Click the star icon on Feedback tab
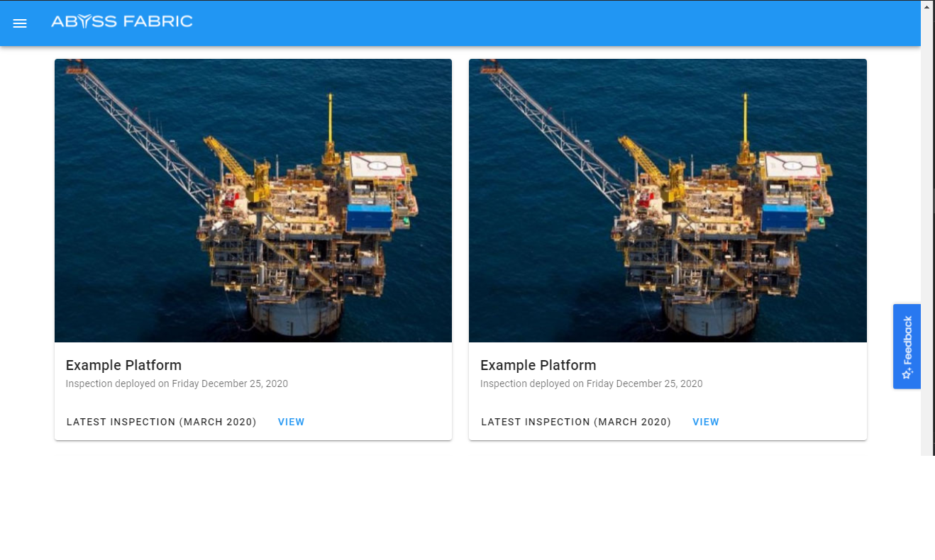Viewport: 935px width, 560px height. coord(907,373)
